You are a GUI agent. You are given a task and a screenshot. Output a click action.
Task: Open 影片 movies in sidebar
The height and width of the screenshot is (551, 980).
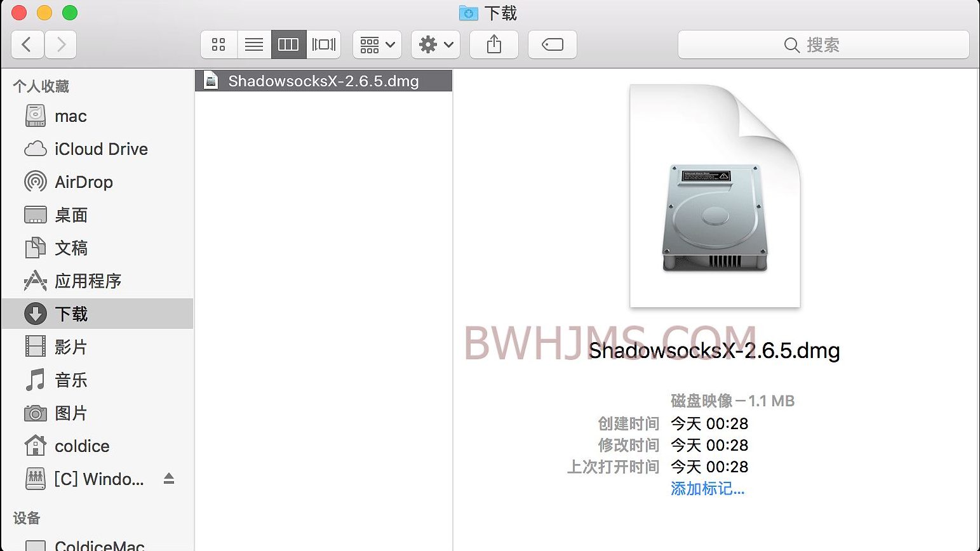pos(98,347)
